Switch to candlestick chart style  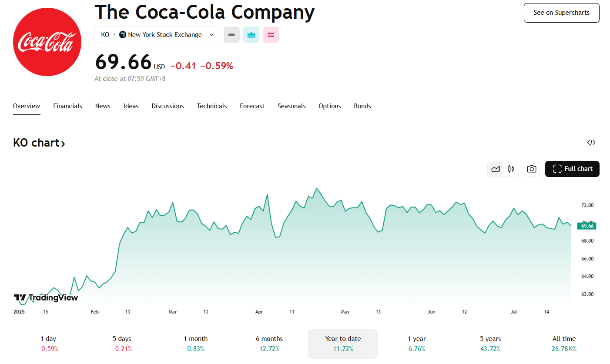point(511,169)
